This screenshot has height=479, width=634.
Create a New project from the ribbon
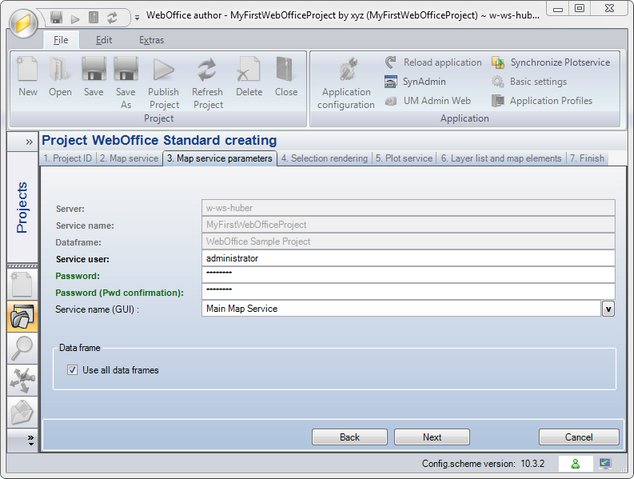27,77
